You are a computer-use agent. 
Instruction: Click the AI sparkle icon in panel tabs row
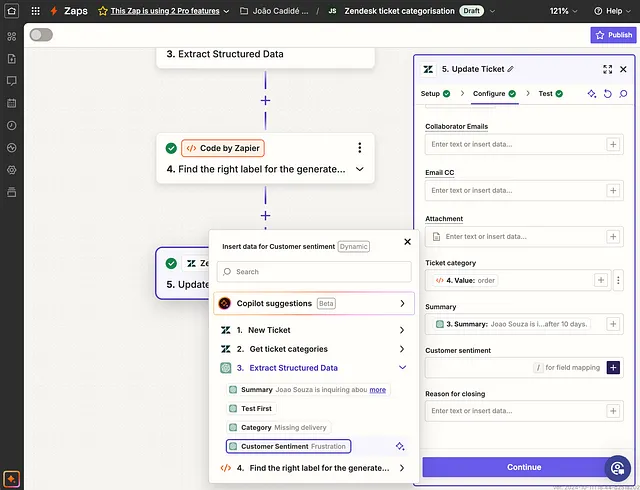pyautogui.click(x=591, y=94)
